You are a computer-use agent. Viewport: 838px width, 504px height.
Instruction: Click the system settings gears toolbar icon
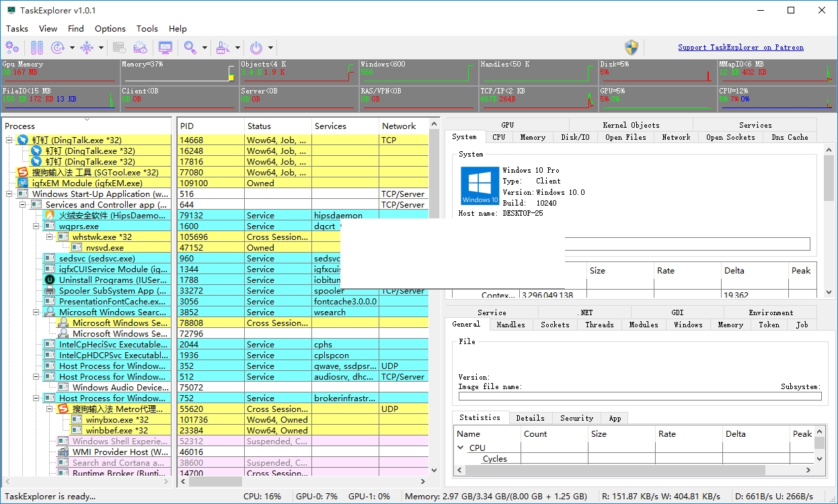(12, 47)
